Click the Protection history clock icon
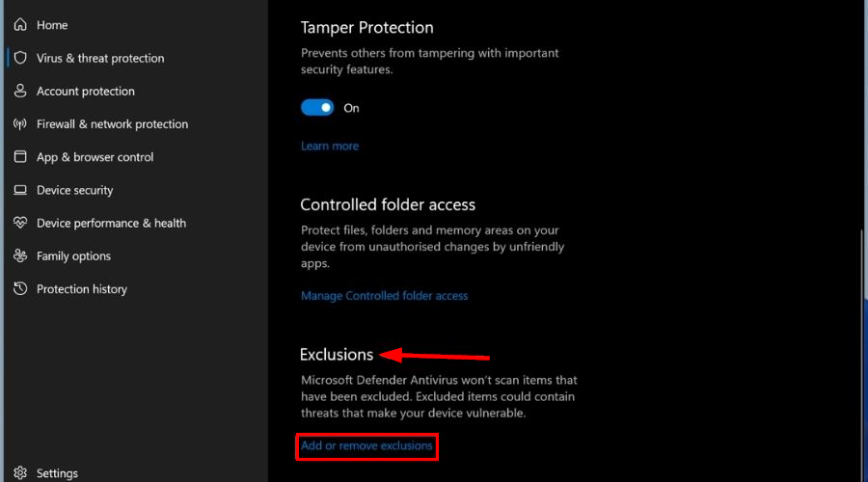 tap(19, 289)
